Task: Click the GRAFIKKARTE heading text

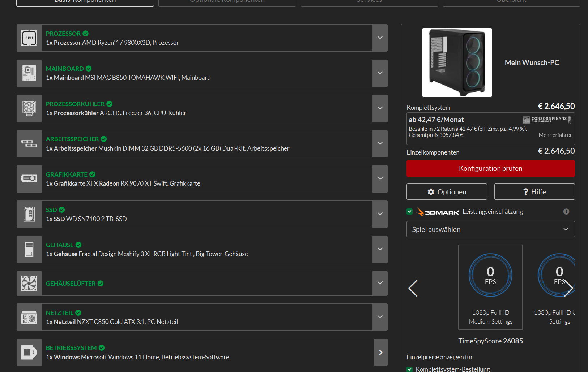Action: coord(67,174)
